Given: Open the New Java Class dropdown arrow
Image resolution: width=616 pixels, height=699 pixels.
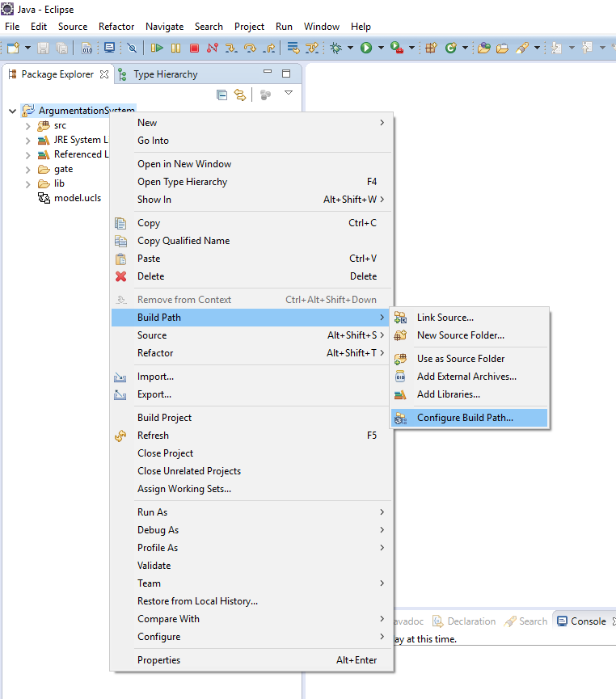Looking at the screenshot, I should coord(466,48).
